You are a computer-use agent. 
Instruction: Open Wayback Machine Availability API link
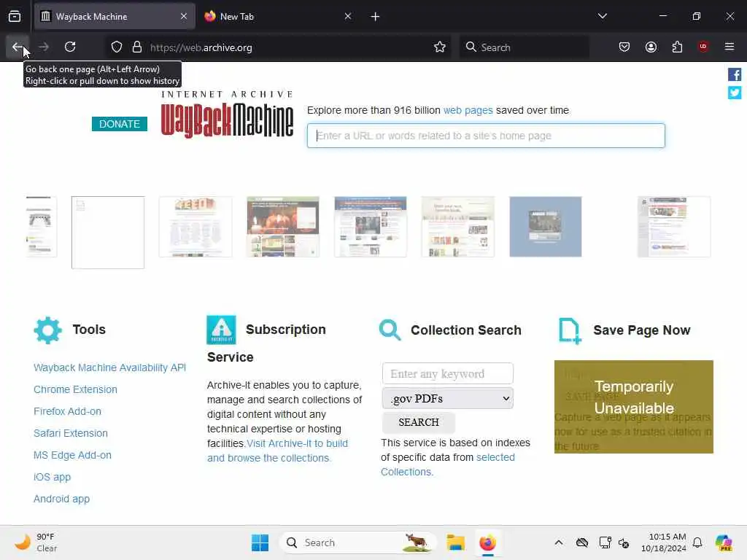pos(109,367)
